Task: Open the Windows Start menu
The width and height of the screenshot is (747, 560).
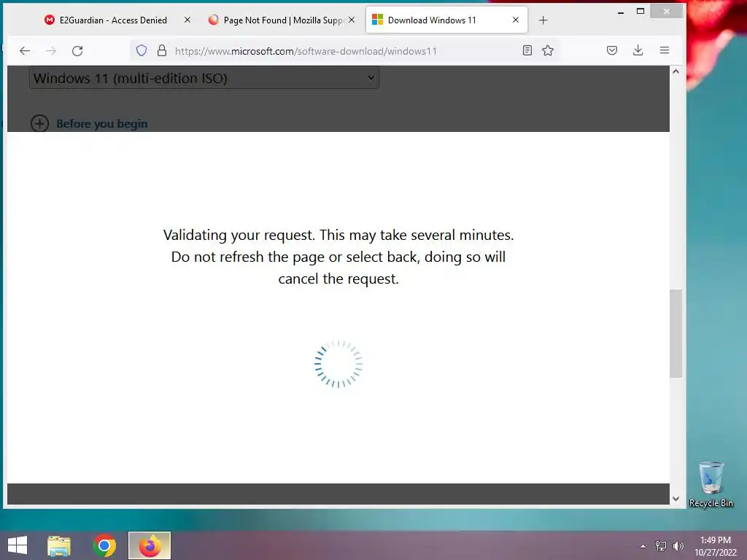Action: pyautogui.click(x=18, y=545)
